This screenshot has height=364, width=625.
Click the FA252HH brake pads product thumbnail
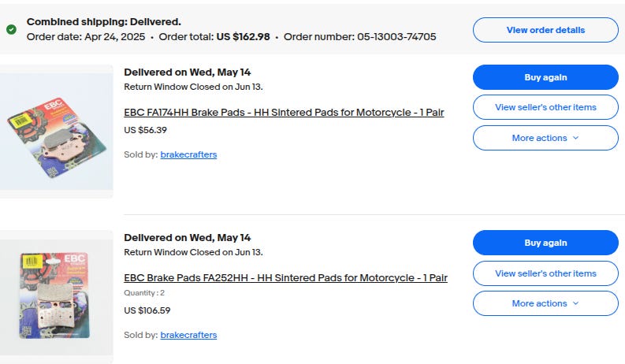[57, 295]
